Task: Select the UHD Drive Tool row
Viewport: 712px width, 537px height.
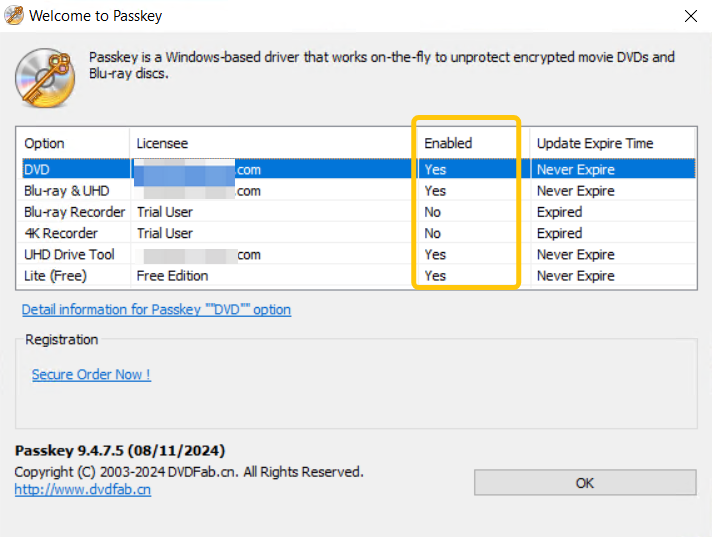Action: pos(69,255)
